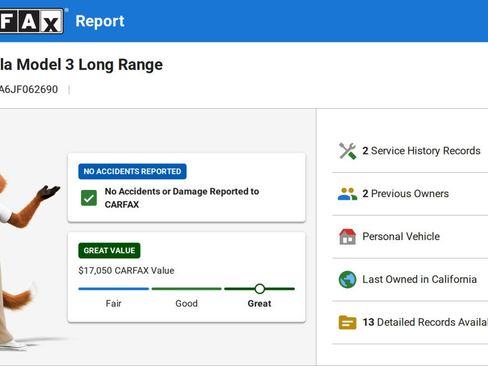Click the value slider circle handle
488x366 pixels.
coord(260,289)
